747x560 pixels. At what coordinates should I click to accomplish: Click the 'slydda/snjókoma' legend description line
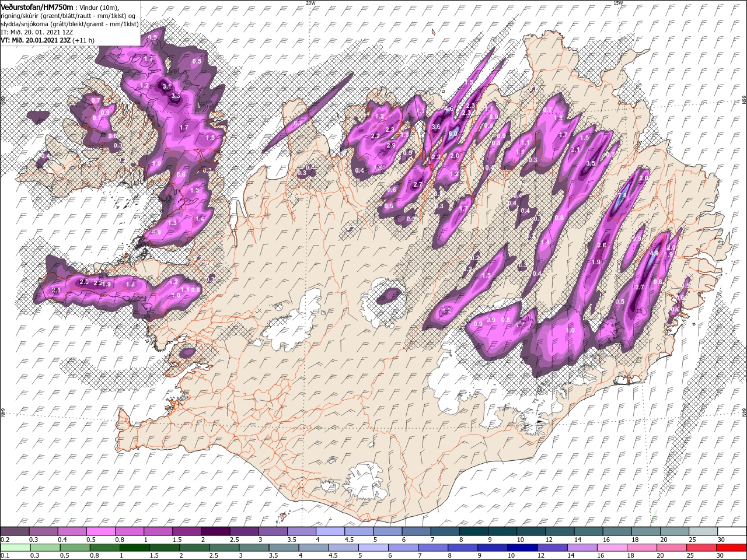point(69,24)
